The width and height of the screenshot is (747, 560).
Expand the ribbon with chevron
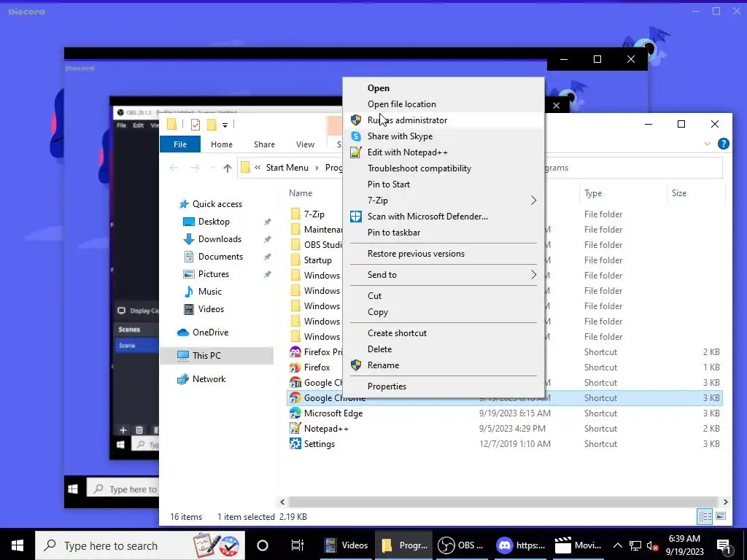[x=708, y=144]
